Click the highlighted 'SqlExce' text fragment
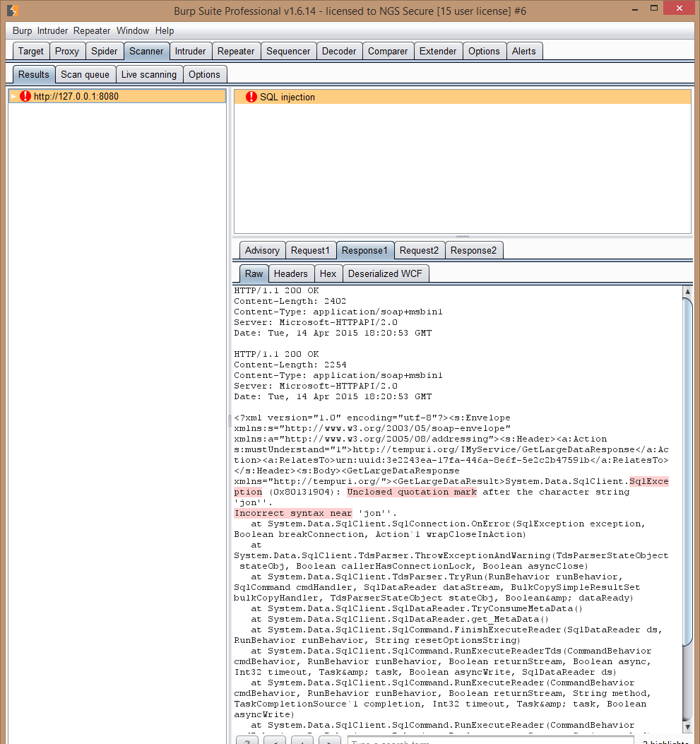This screenshot has width=700, height=744. [648, 481]
